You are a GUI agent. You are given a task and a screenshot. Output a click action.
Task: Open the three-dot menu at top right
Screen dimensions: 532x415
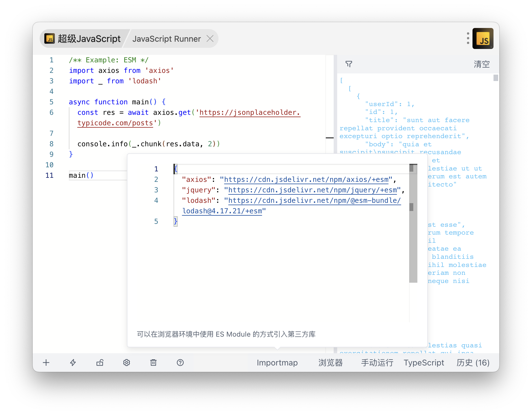[468, 38]
